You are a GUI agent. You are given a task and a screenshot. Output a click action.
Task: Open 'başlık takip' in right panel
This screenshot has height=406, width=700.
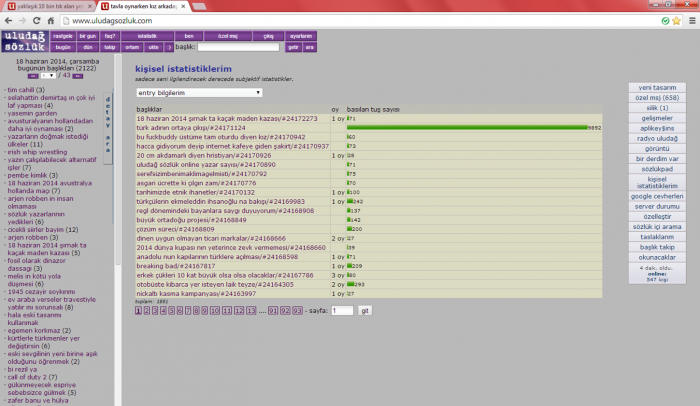pyautogui.click(x=657, y=247)
